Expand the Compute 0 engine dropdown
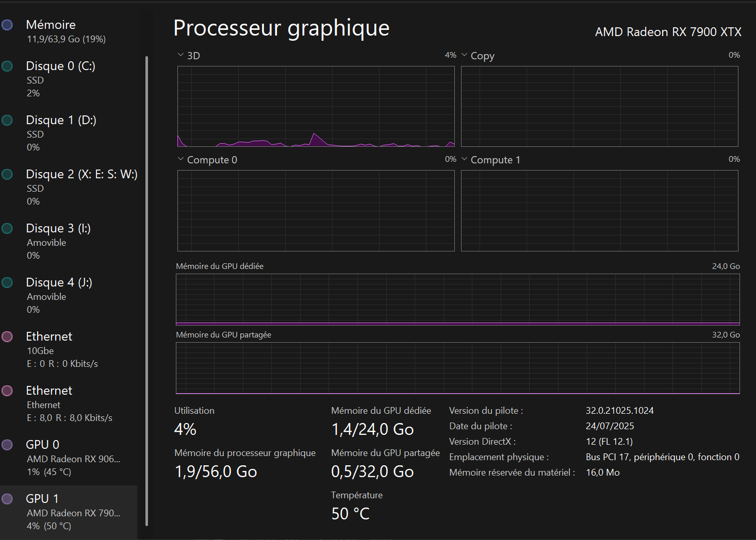This screenshot has height=540, width=756. tap(180, 159)
